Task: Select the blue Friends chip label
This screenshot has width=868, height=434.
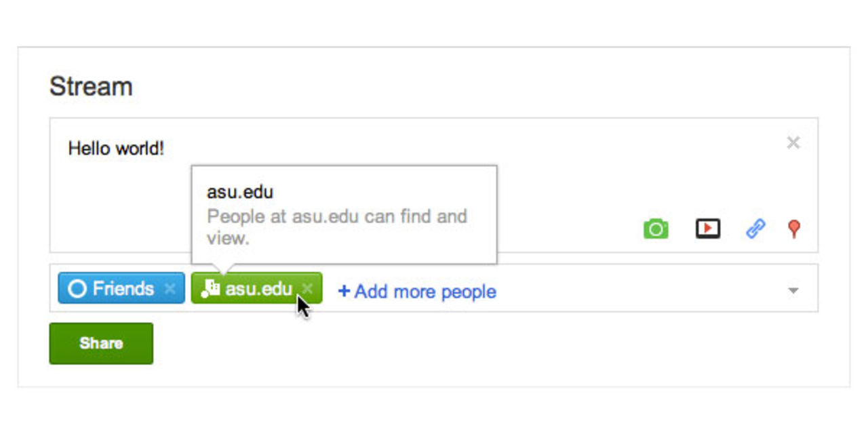Action: click(x=123, y=289)
